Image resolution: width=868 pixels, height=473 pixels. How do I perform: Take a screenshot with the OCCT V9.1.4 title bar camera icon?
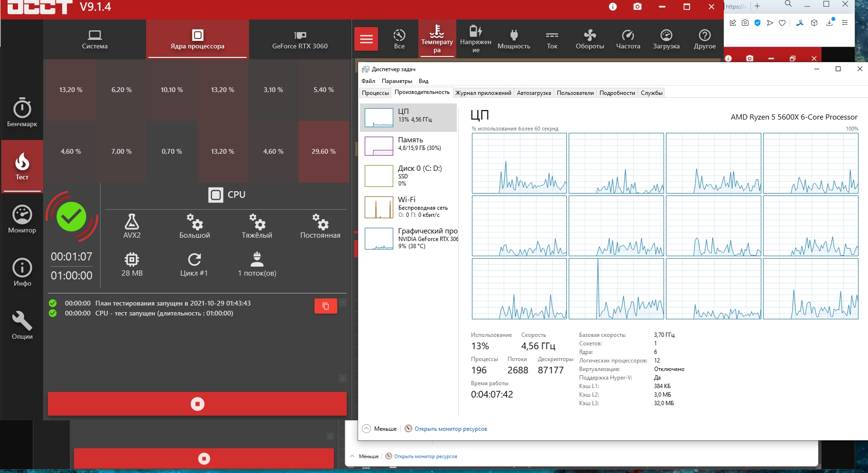tap(637, 7)
